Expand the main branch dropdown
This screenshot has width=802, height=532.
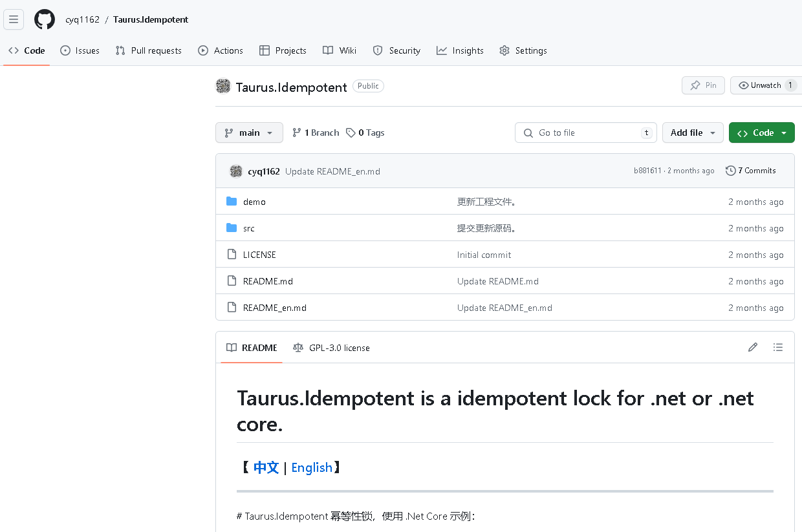pyautogui.click(x=249, y=133)
